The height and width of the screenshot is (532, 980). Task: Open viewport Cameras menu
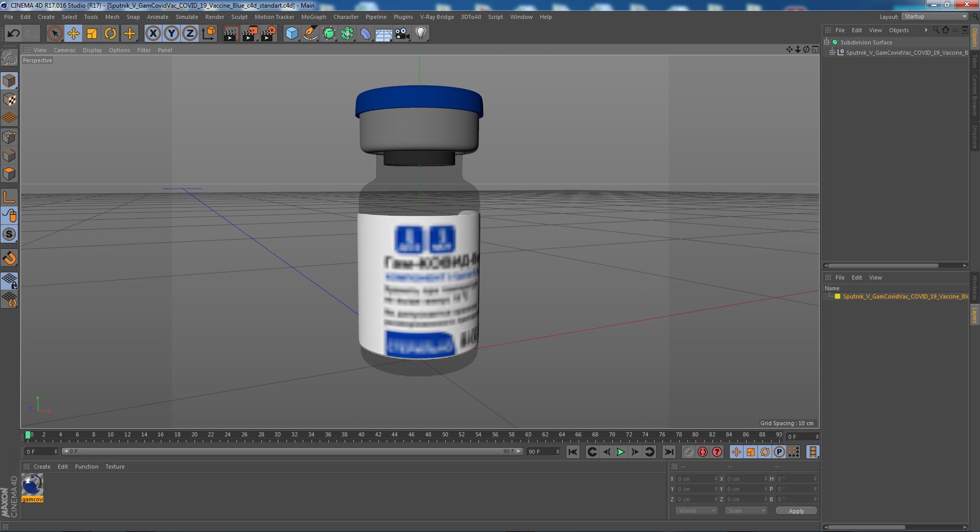coord(64,50)
